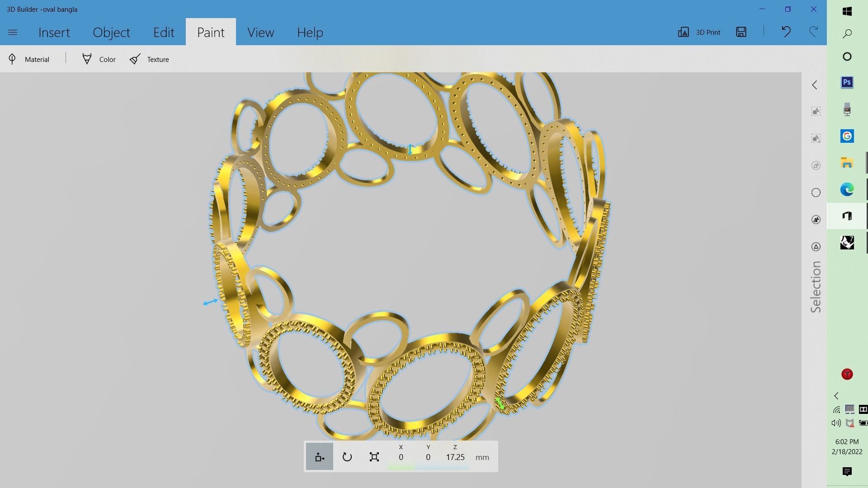Activate the Rotate mode tool
Viewport: 868px width, 488px height.
pyautogui.click(x=347, y=457)
